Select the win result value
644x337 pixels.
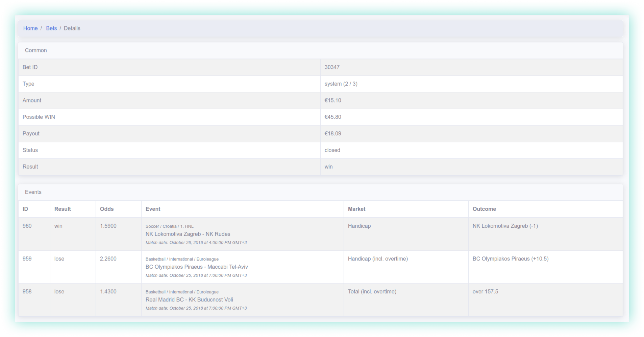click(x=328, y=166)
